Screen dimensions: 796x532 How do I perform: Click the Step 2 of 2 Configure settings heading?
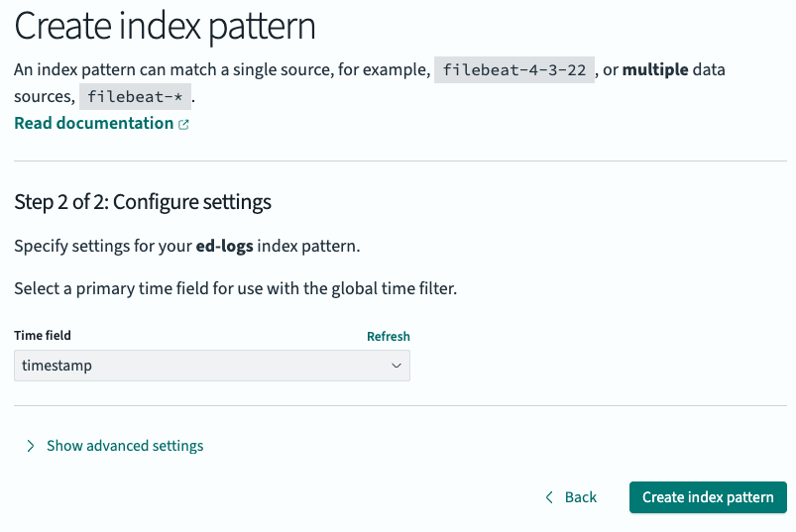click(143, 202)
